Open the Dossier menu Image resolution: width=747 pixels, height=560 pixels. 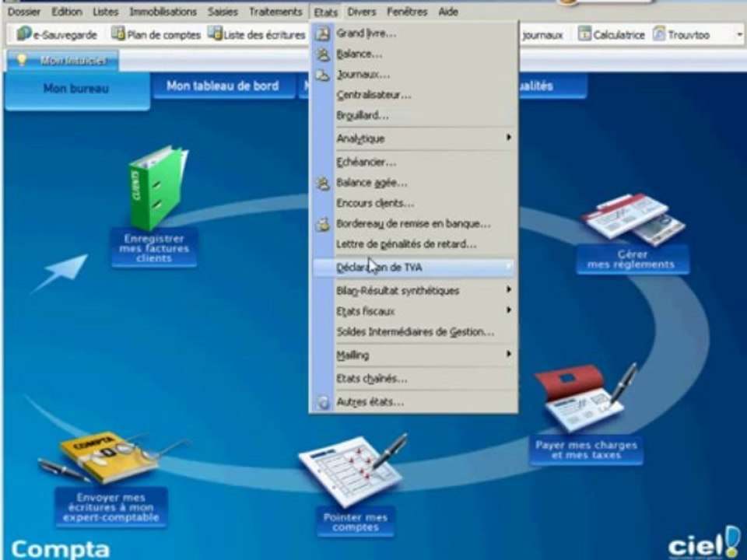point(24,12)
